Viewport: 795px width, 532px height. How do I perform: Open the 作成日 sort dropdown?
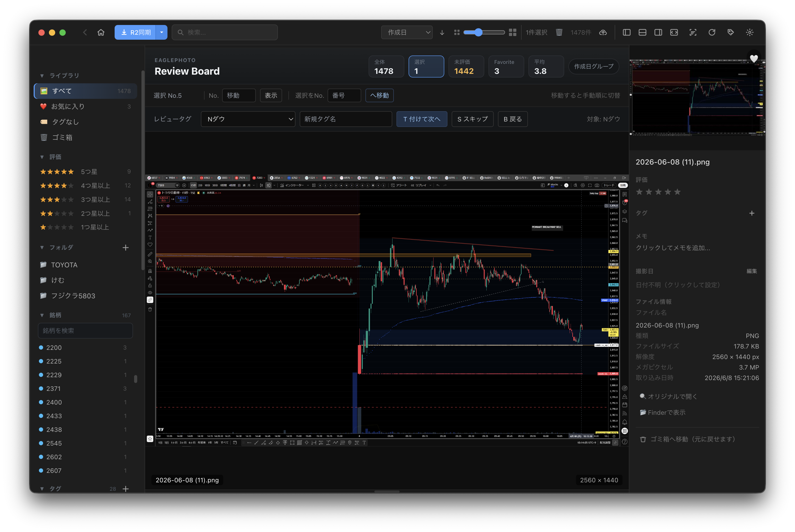click(x=406, y=32)
